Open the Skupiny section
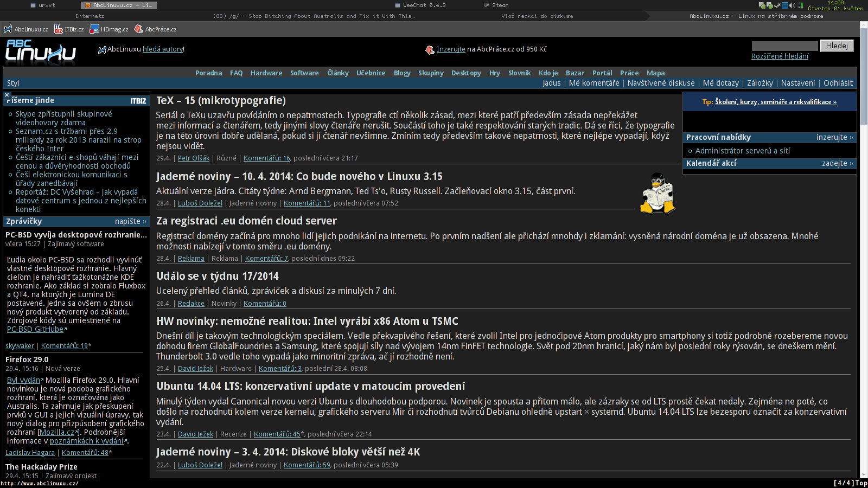The height and width of the screenshot is (488, 868). tap(431, 73)
